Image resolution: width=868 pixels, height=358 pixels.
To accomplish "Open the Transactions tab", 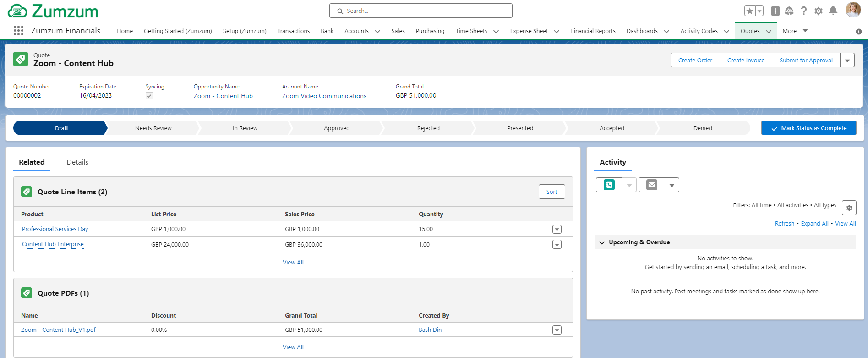I will [x=294, y=31].
